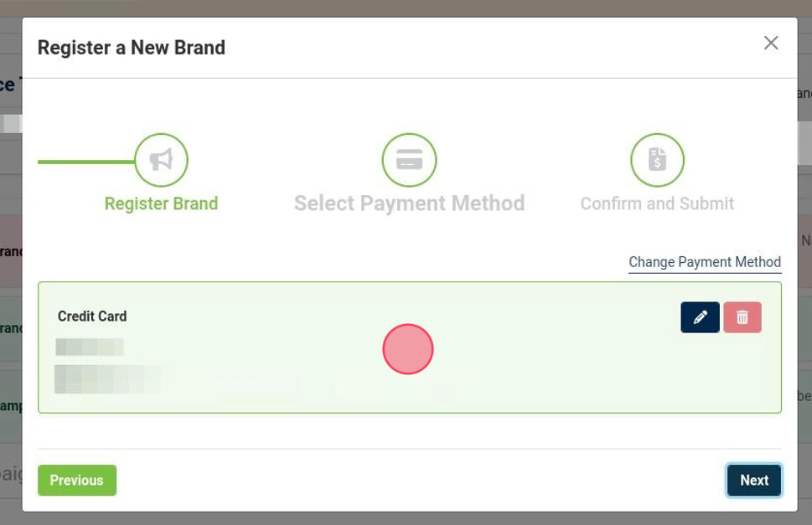
Task: Click the short blurred text under Credit Card
Action: (x=90, y=347)
